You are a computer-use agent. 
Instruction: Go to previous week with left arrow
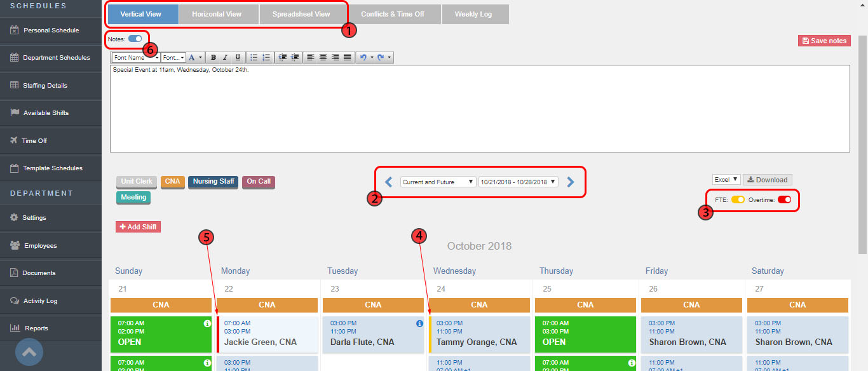389,182
